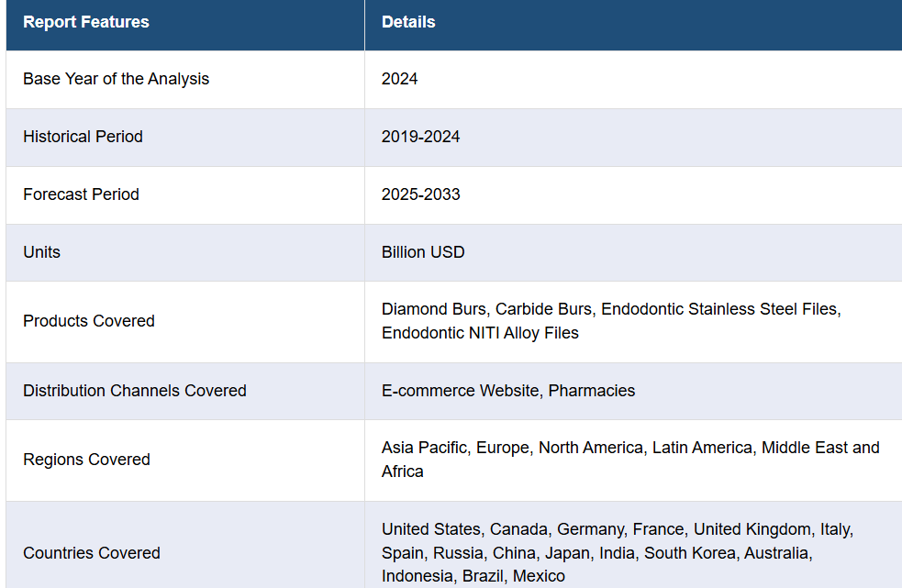Image resolution: width=902 pixels, height=588 pixels.
Task: Select the Base Year of the Analysis label
Action: tap(117, 79)
